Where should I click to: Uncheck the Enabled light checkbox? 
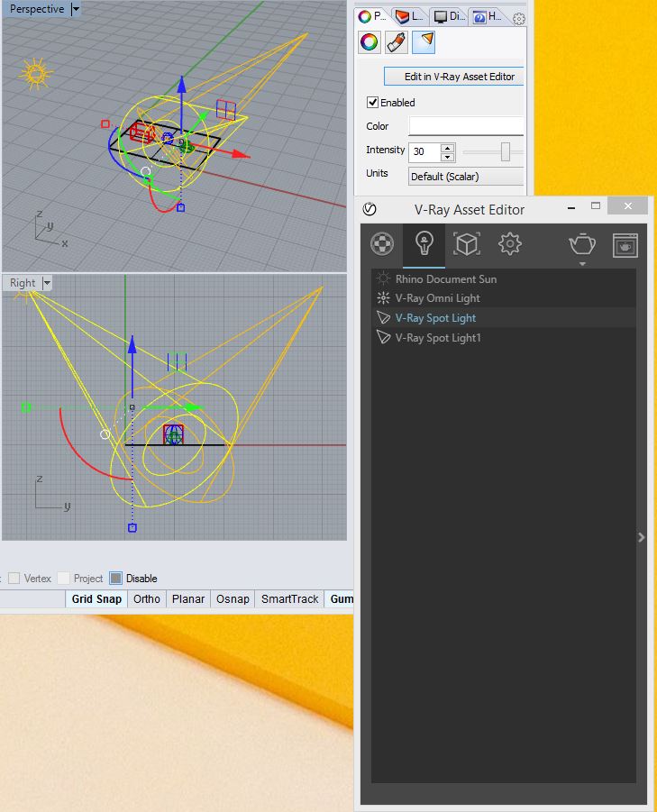[x=372, y=102]
